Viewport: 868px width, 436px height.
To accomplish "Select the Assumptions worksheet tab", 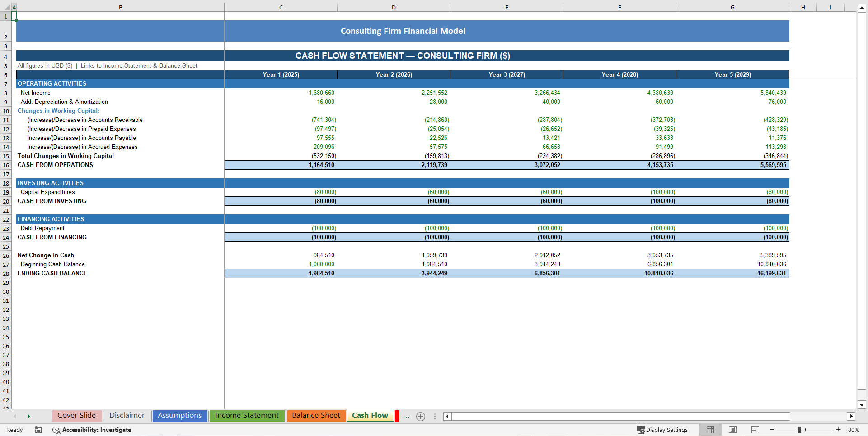I will tap(179, 416).
